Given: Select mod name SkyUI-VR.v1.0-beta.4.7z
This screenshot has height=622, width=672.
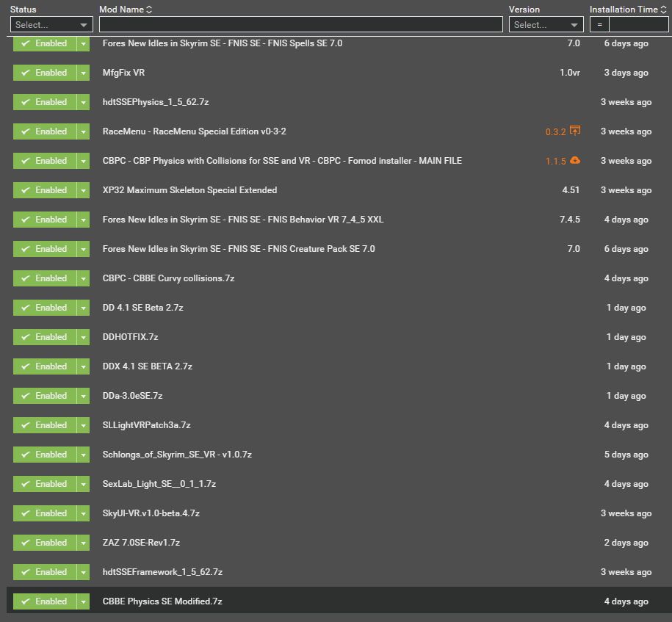Looking at the screenshot, I should tap(151, 513).
